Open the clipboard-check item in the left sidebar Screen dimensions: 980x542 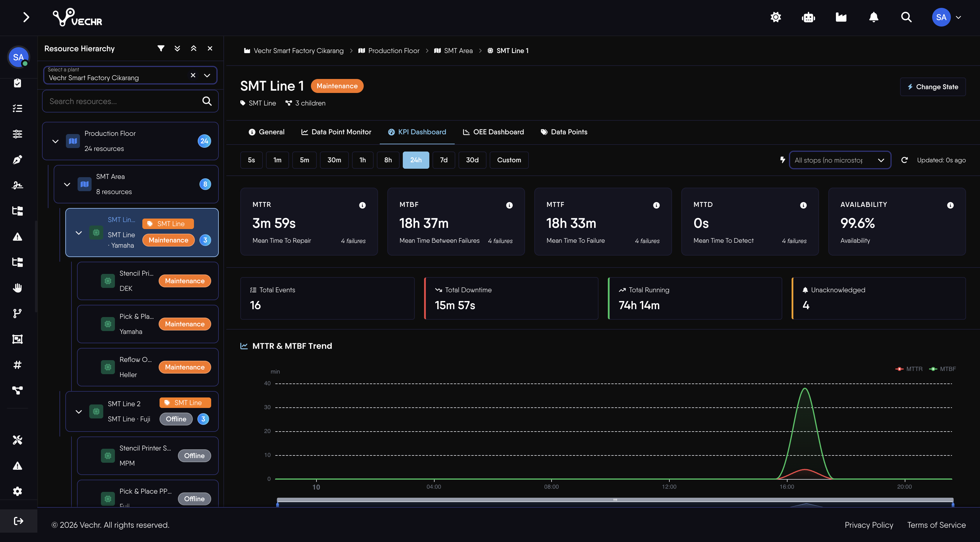(x=17, y=83)
